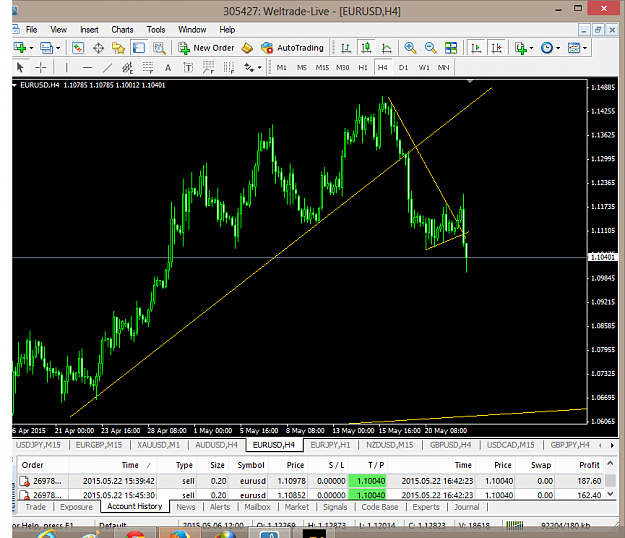The height and width of the screenshot is (538, 625).
Task: Tile chart windows icon
Action: (x=451, y=48)
